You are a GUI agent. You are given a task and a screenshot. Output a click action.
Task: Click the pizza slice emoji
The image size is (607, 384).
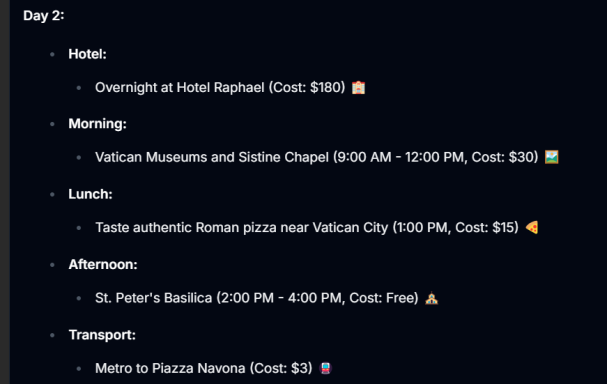[x=532, y=228]
